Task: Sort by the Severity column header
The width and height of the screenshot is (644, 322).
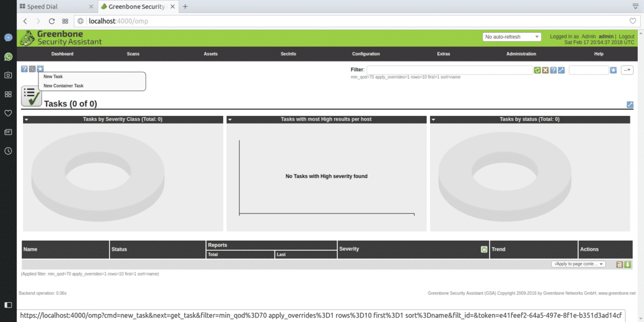Action: click(349, 249)
